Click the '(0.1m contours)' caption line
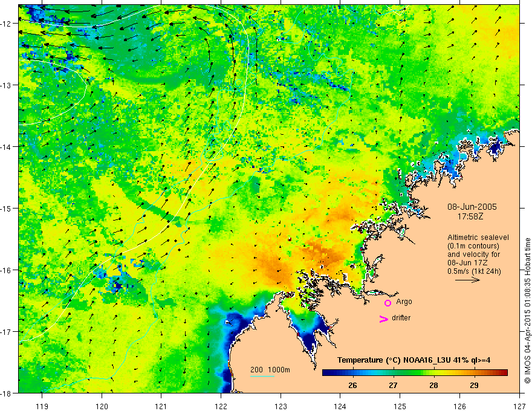 [473, 246]
